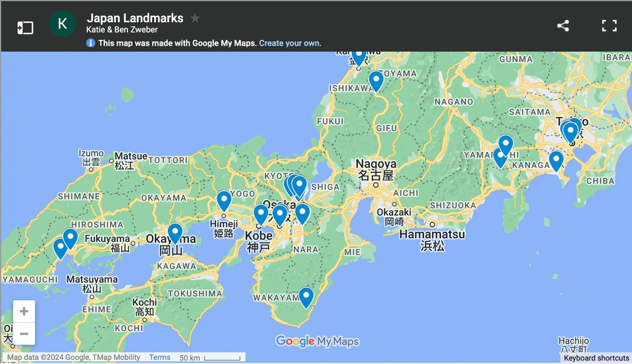Zoom in using the plus control
This screenshot has height=364, width=632.
(x=24, y=311)
